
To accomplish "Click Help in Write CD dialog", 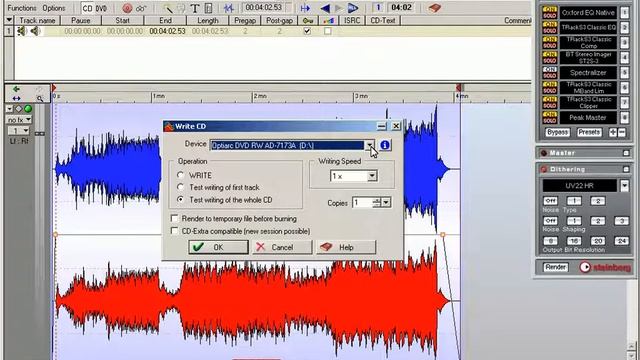I will [346, 247].
